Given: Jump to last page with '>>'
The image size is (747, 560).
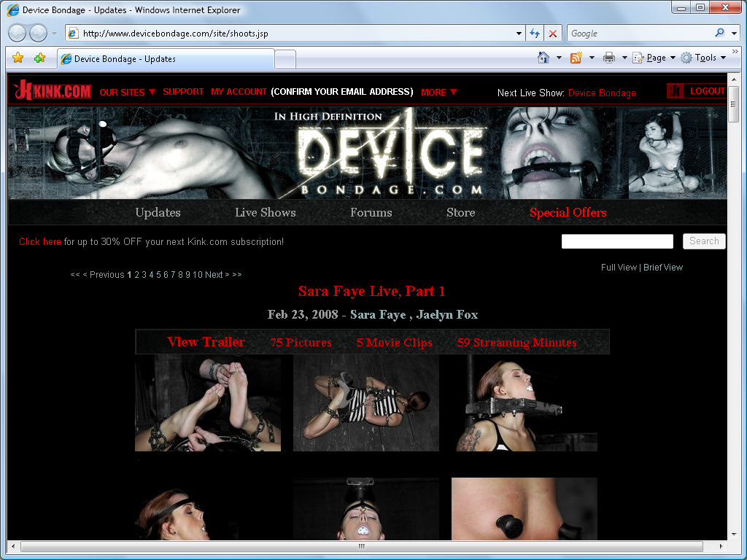Looking at the screenshot, I should point(237,275).
